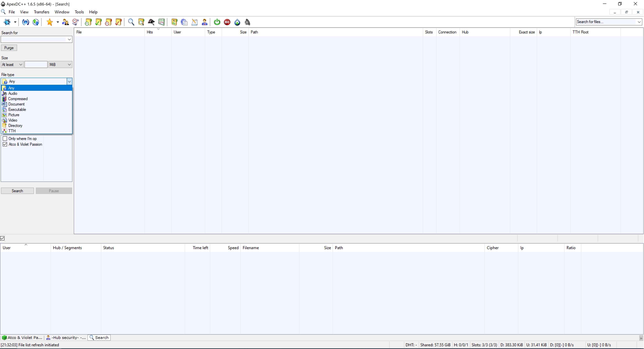Open the Network Statistics graph icon
Viewport: 644px width, 349px height.
[161, 22]
